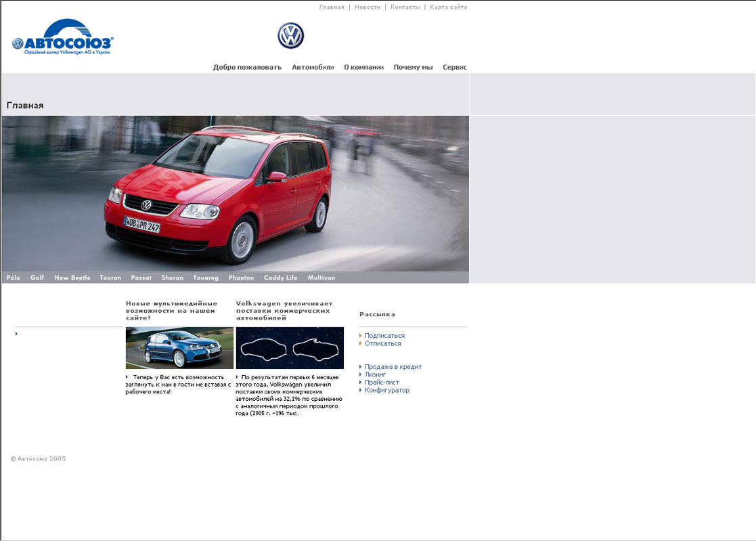
Task: Choose Caddy Life model
Action: [x=281, y=278]
